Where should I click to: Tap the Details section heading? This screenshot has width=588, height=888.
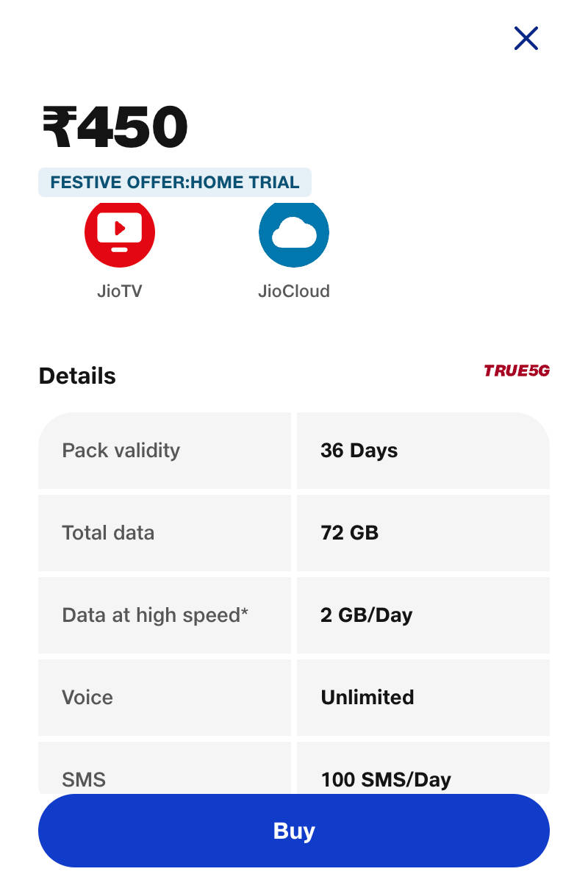77,376
